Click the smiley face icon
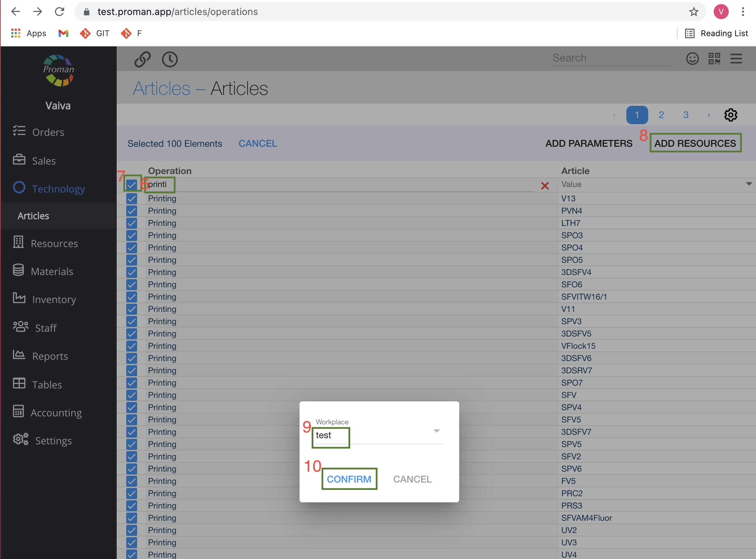The image size is (756, 559). [692, 59]
